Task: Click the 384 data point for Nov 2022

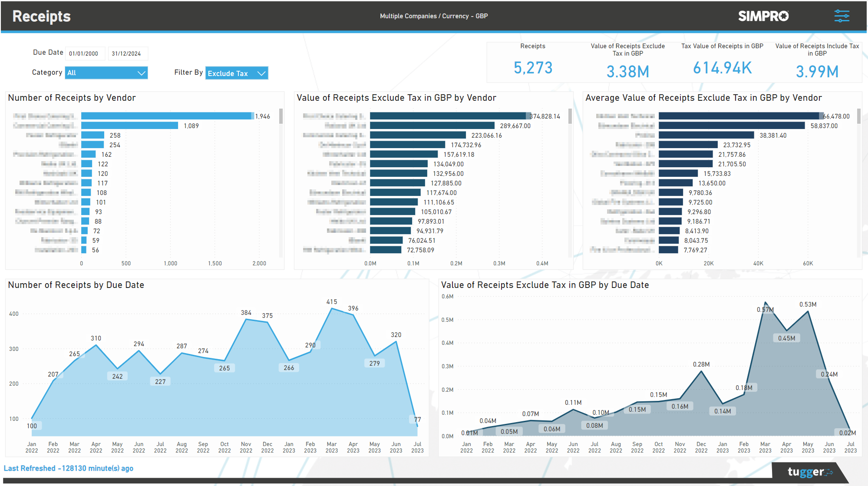Action: (246, 319)
